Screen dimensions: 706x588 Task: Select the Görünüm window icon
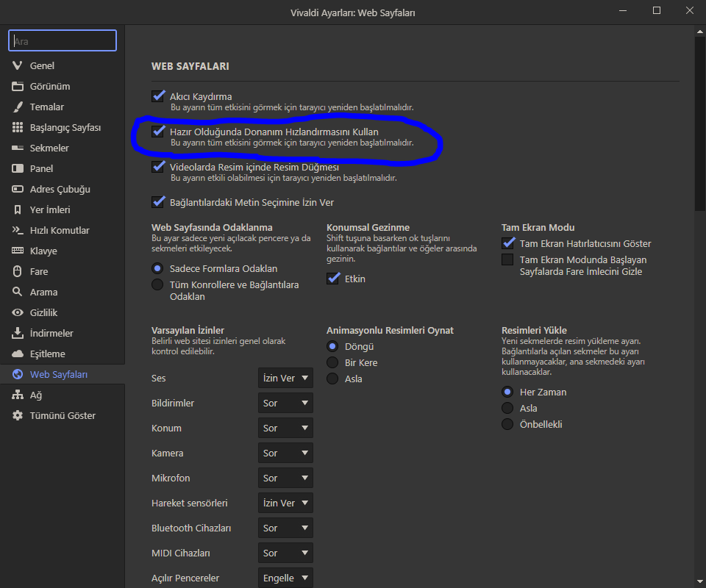click(x=17, y=87)
